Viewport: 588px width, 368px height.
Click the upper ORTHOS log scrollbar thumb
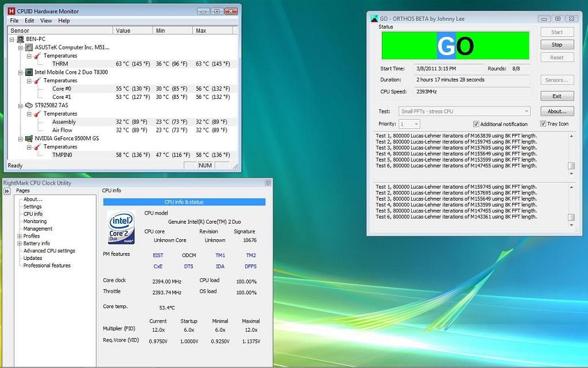tap(571, 166)
